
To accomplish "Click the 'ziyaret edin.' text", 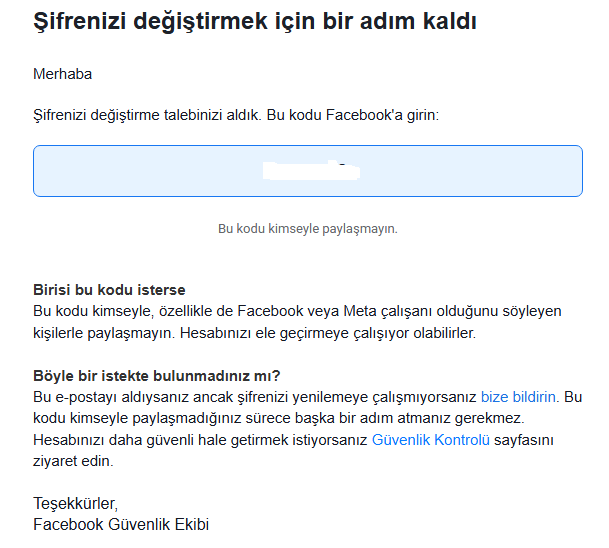I will click(x=73, y=461).
